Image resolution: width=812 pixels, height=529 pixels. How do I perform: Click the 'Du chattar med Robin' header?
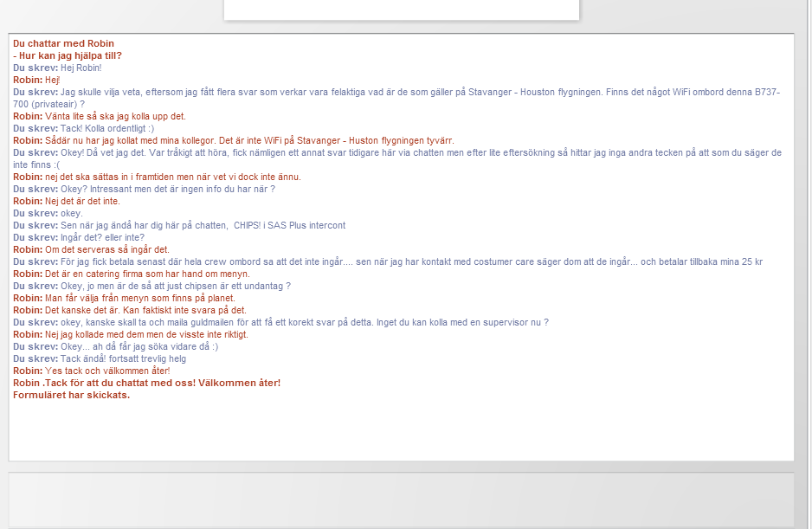point(63,43)
